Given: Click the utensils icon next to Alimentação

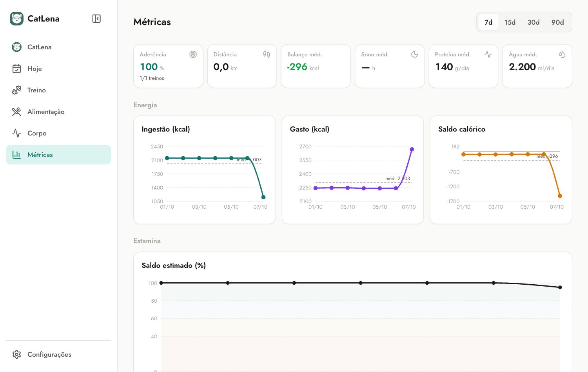Looking at the screenshot, I should tap(16, 112).
